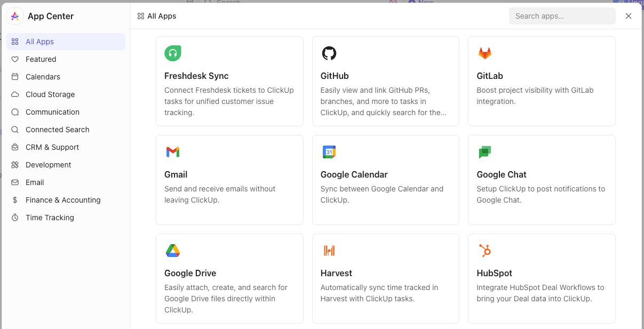This screenshot has height=329, width=644.
Task: Click the Connected Search magnifier icon
Action: coord(15,130)
